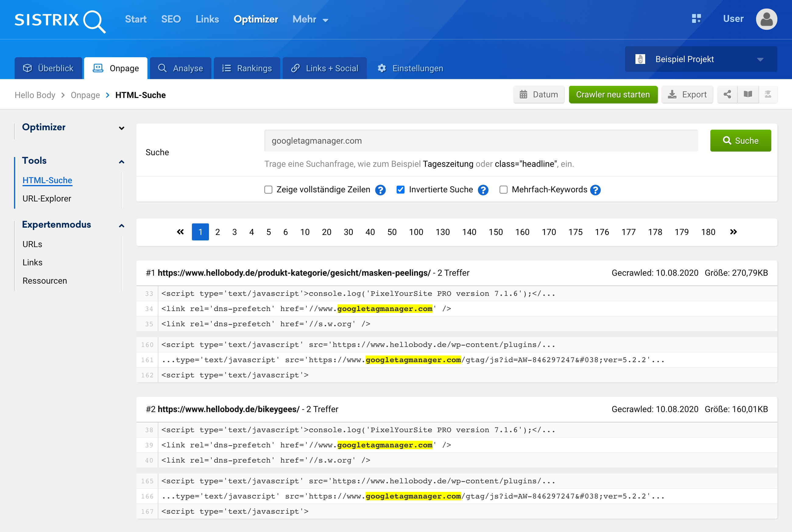Open the apps grid icon
Image resolution: width=792 pixels, height=532 pixels.
[x=696, y=19]
